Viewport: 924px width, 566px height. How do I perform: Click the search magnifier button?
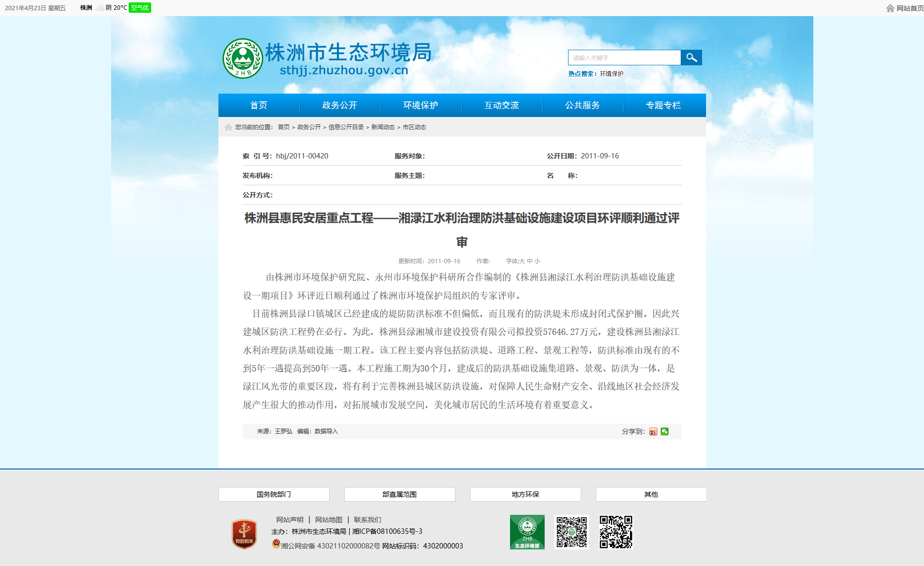691,58
